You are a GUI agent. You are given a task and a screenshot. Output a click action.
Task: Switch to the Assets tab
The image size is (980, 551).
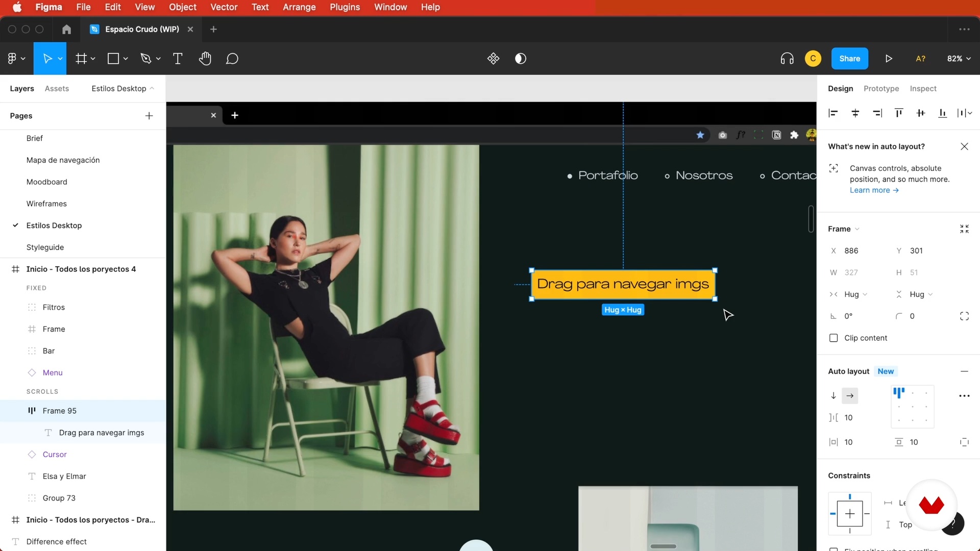pyautogui.click(x=57, y=88)
